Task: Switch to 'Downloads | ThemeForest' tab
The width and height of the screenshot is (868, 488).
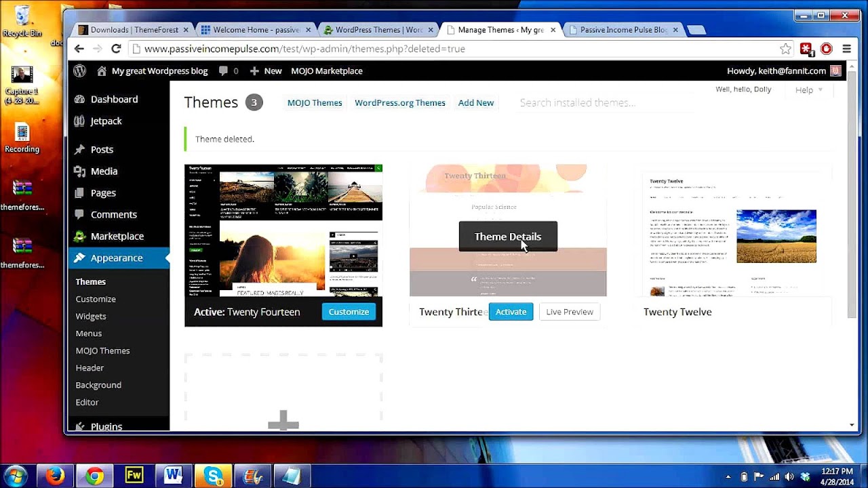Action: (x=133, y=30)
